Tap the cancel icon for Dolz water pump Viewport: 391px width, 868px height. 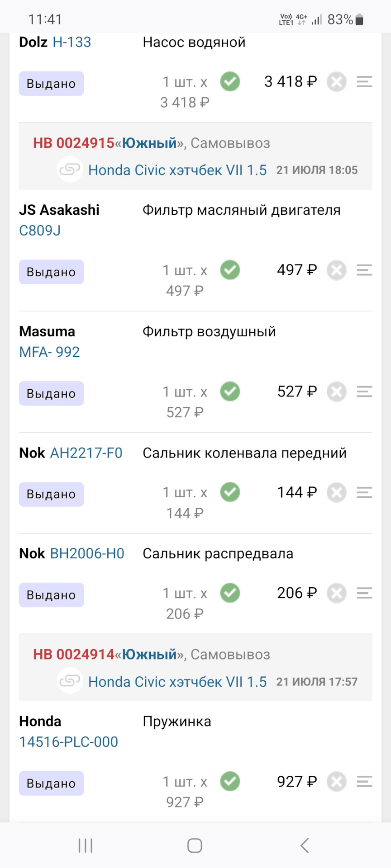point(337,82)
